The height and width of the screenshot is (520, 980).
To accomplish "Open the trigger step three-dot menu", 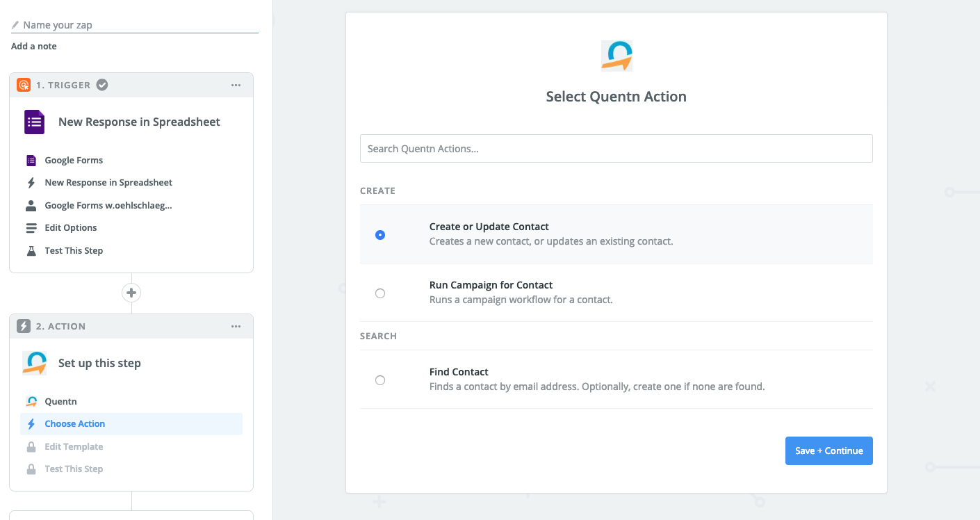I will 236,85.
